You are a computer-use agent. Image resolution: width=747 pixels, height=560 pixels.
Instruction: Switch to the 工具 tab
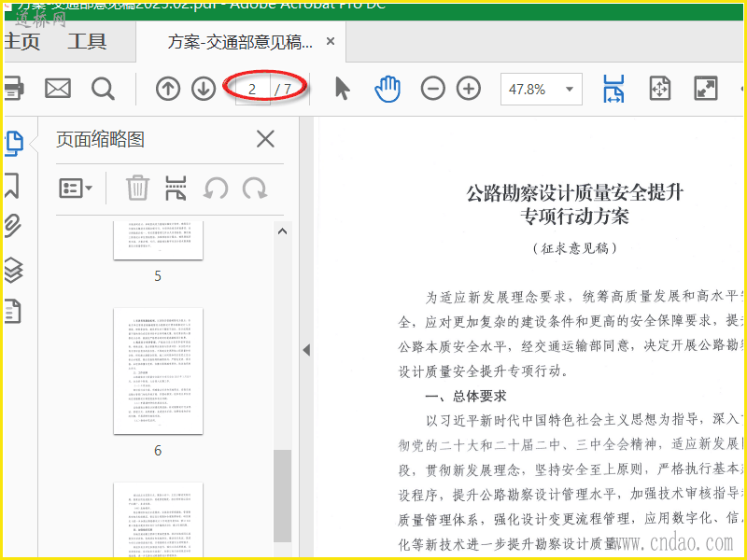pyautogui.click(x=87, y=42)
